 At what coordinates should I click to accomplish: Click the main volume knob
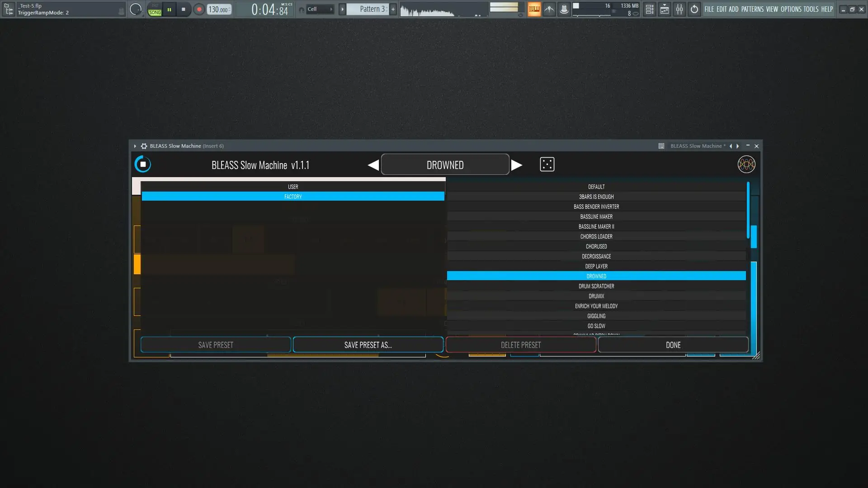click(x=135, y=9)
